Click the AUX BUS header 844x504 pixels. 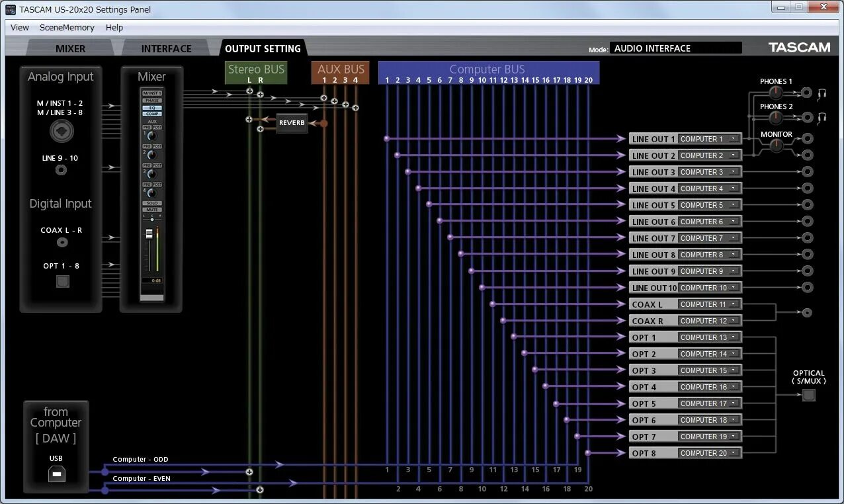(341, 73)
